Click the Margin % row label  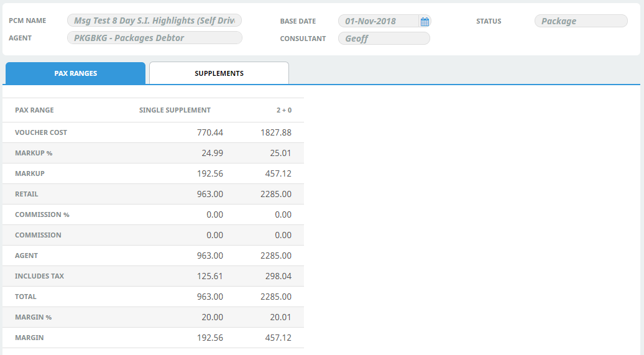point(34,317)
